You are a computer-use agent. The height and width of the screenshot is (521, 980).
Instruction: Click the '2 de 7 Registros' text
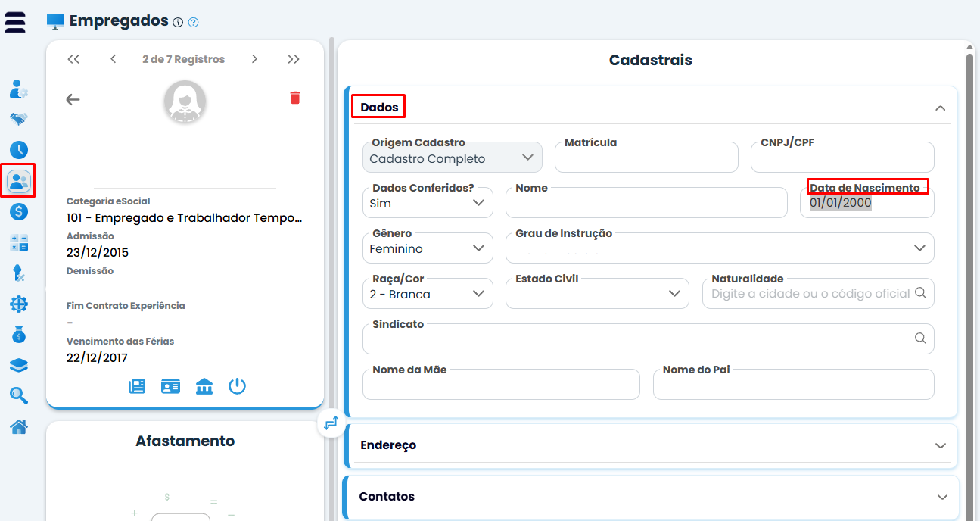point(183,59)
